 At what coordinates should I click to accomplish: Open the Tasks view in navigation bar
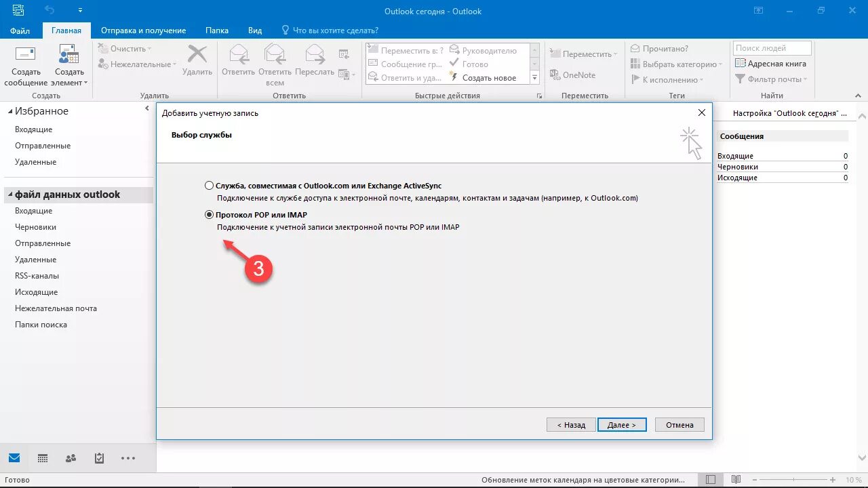pyautogui.click(x=99, y=458)
